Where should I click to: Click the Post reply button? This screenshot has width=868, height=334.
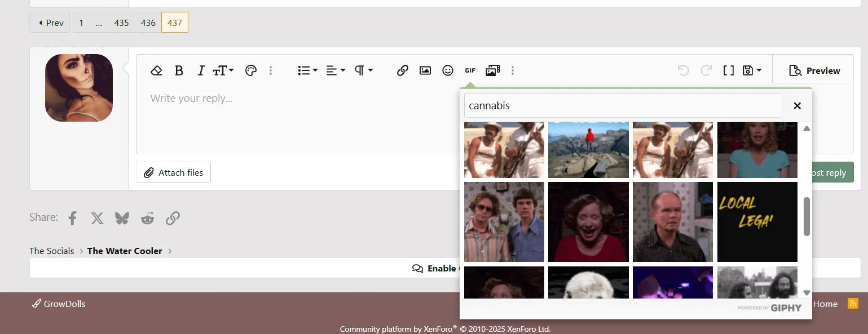(832, 172)
